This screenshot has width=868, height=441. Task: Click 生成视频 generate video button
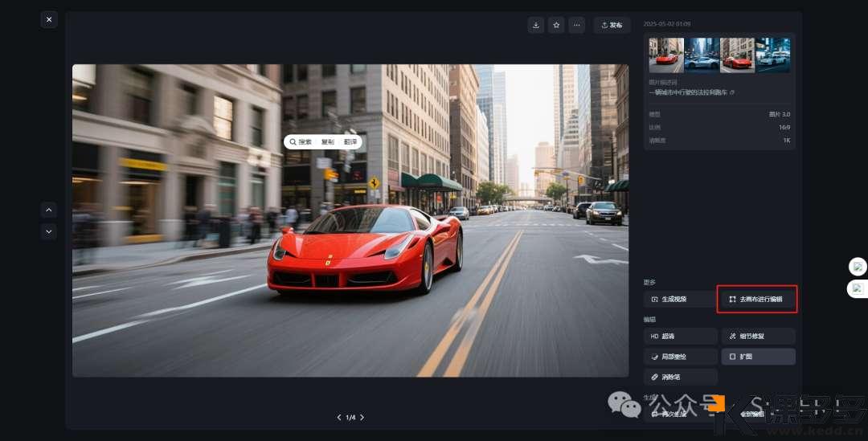pyautogui.click(x=680, y=299)
